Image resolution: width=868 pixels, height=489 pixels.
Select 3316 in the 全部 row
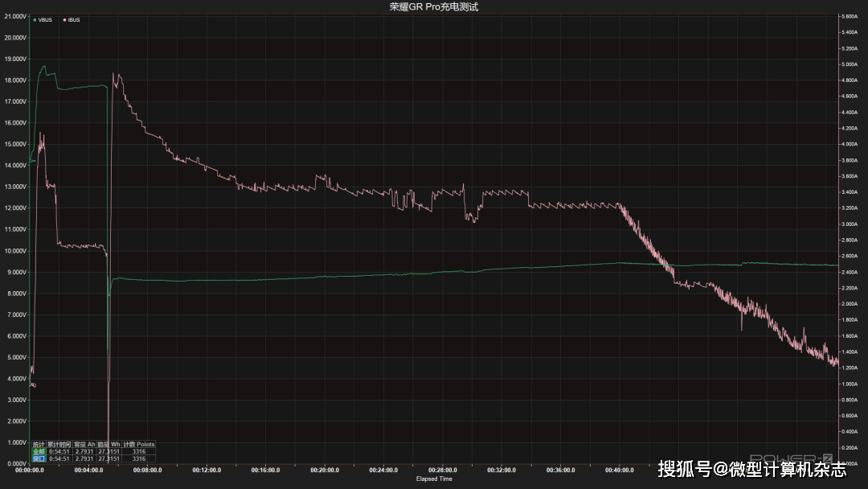click(x=139, y=451)
